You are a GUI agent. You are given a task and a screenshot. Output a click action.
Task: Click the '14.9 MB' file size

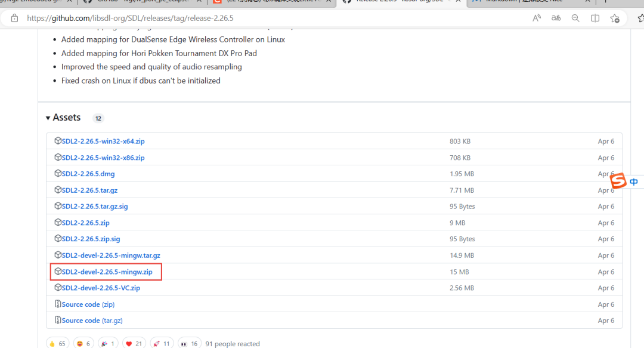click(x=462, y=255)
